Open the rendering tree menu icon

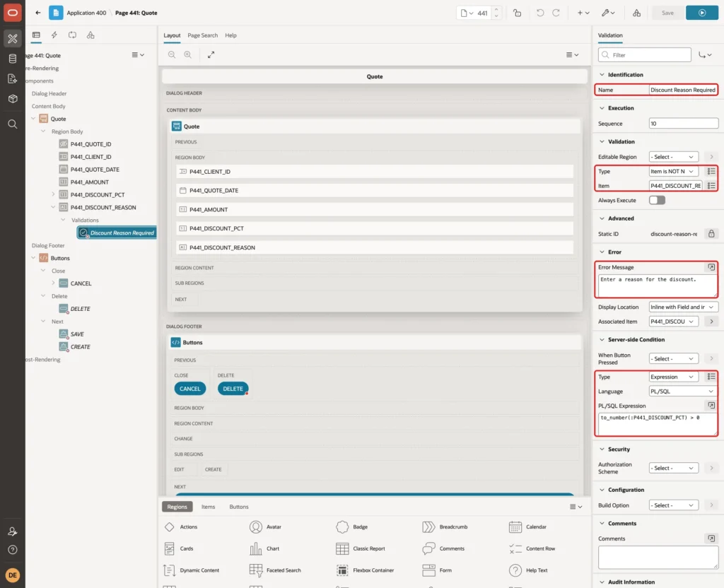[138, 54]
